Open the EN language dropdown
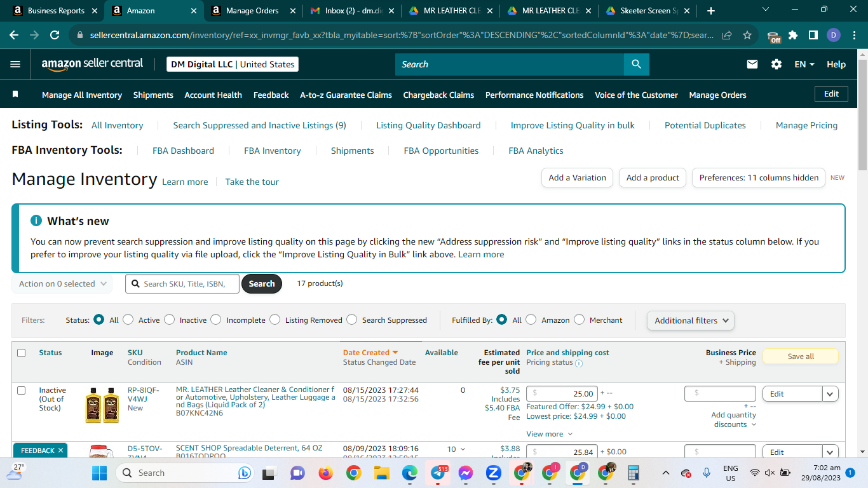Image resolution: width=868 pixels, height=488 pixels. click(804, 64)
